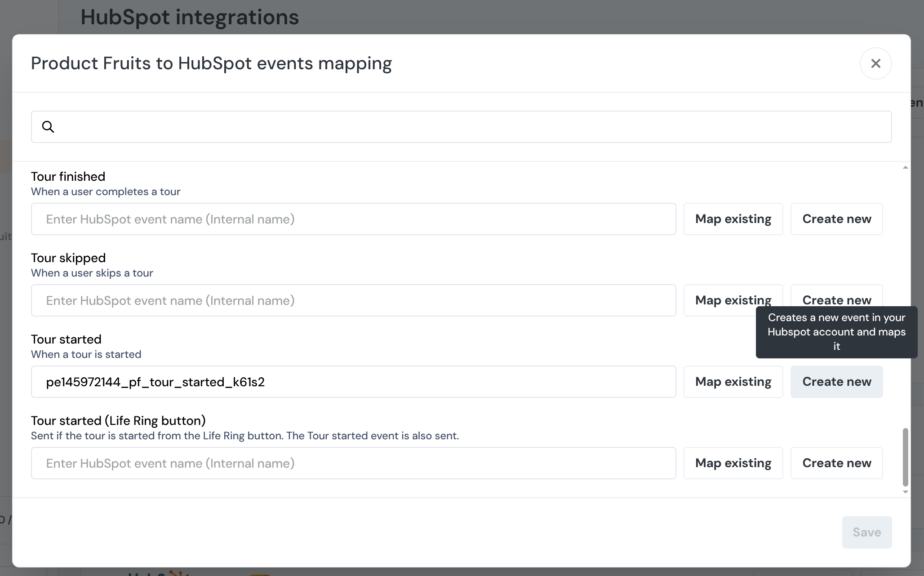Screen dimensions: 924x576
Task: Create new event for Tour finished
Action: [836, 219]
